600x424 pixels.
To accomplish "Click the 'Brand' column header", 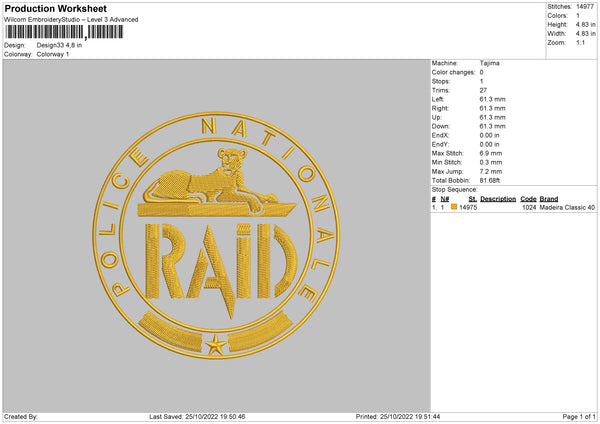I will 549,199.
